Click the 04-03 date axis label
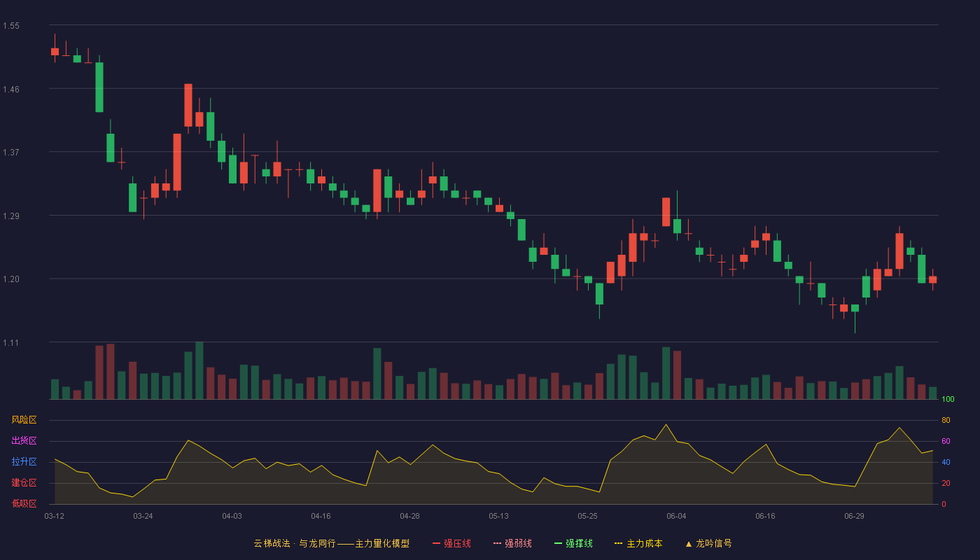Viewport: 980px width, 560px height. click(x=232, y=516)
